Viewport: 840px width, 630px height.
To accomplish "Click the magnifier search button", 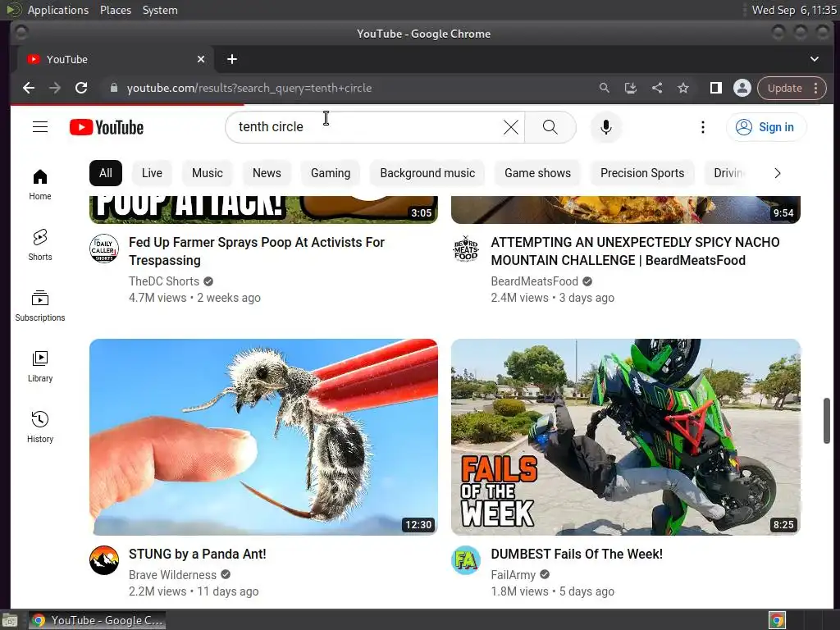I will point(550,127).
